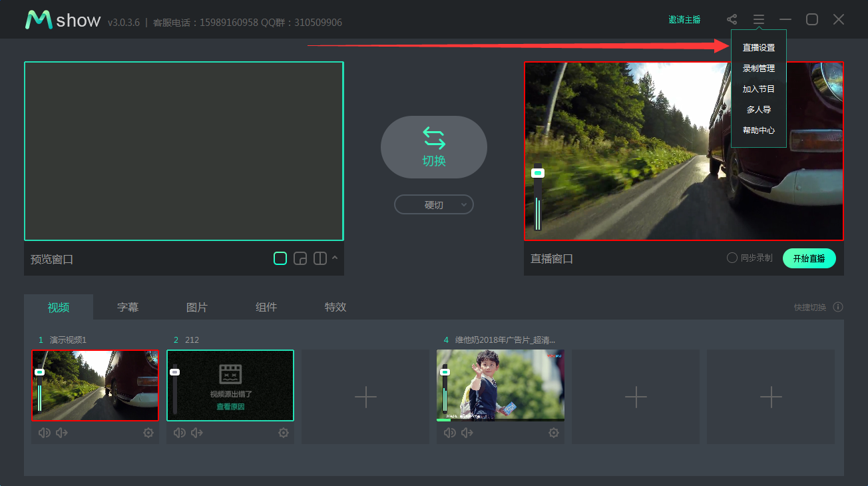
Task: Open settings gear for 维他奶 video
Action: coord(554,433)
